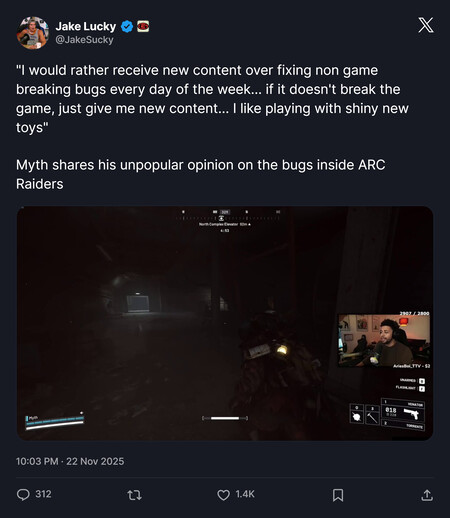450x518 pixels.
Task: Open the reply comment icon
Action: coord(23,495)
